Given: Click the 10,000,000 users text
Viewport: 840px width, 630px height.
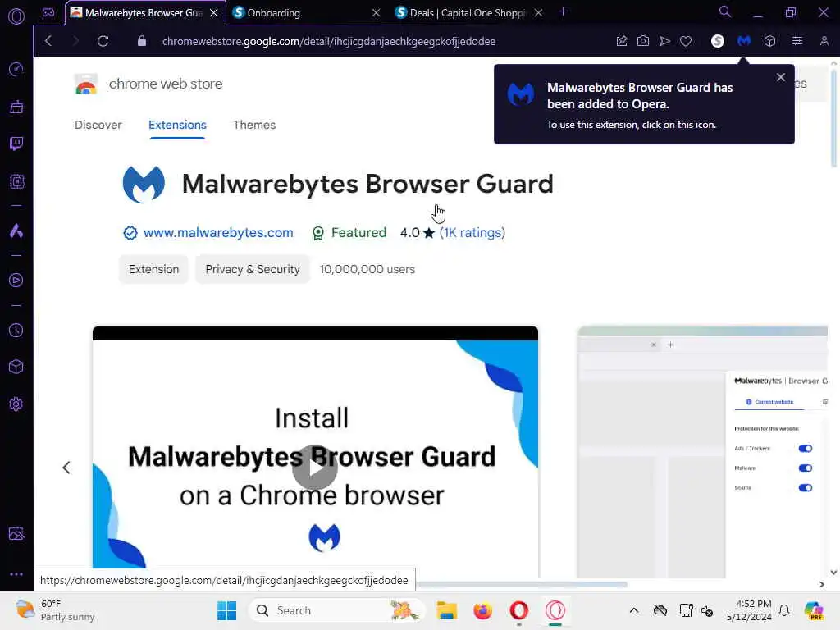Looking at the screenshot, I should click(367, 269).
